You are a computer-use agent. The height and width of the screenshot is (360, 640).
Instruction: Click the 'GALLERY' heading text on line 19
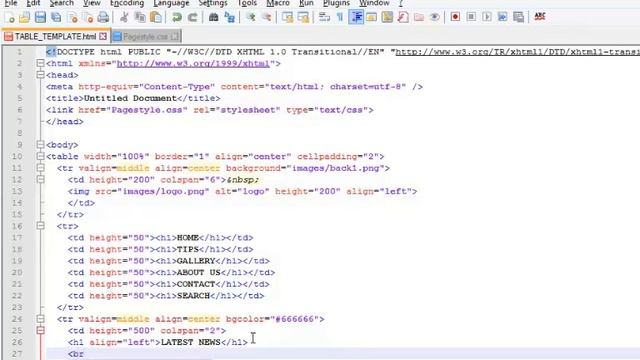tap(196, 261)
